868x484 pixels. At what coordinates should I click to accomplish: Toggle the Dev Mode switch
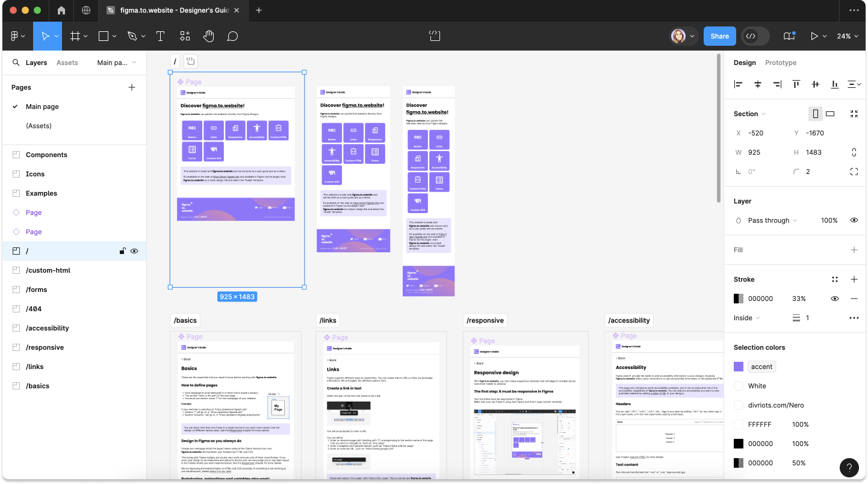(x=755, y=36)
